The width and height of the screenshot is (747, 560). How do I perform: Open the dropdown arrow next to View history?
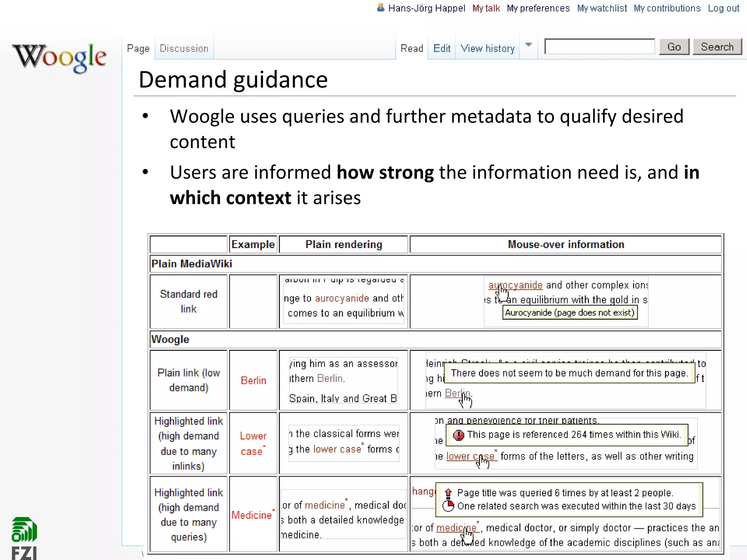coord(529,45)
